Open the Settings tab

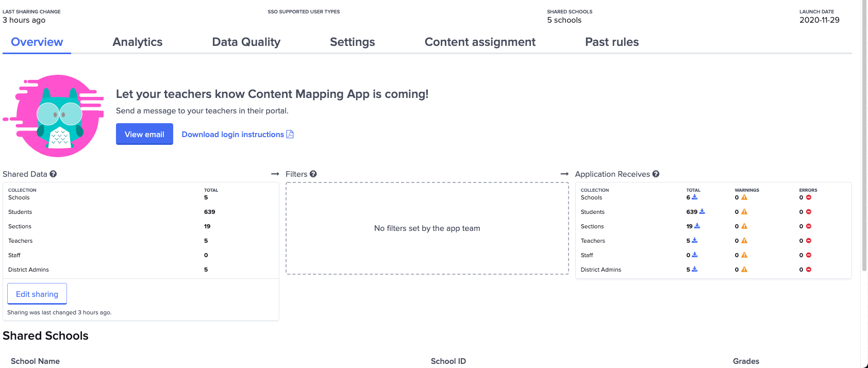click(353, 42)
